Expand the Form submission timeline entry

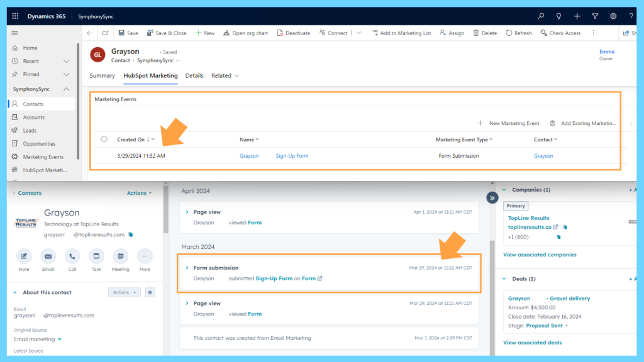187,268
